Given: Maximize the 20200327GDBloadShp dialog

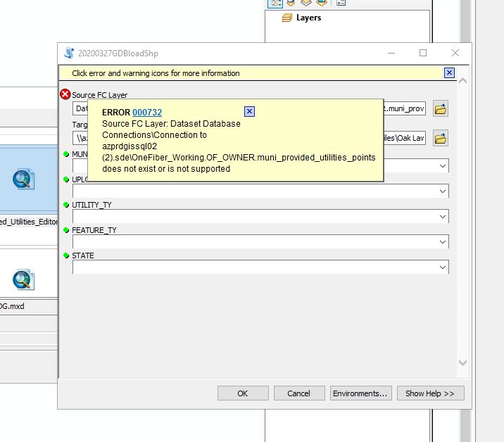Looking at the screenshot, I should (x=423, y=53).
